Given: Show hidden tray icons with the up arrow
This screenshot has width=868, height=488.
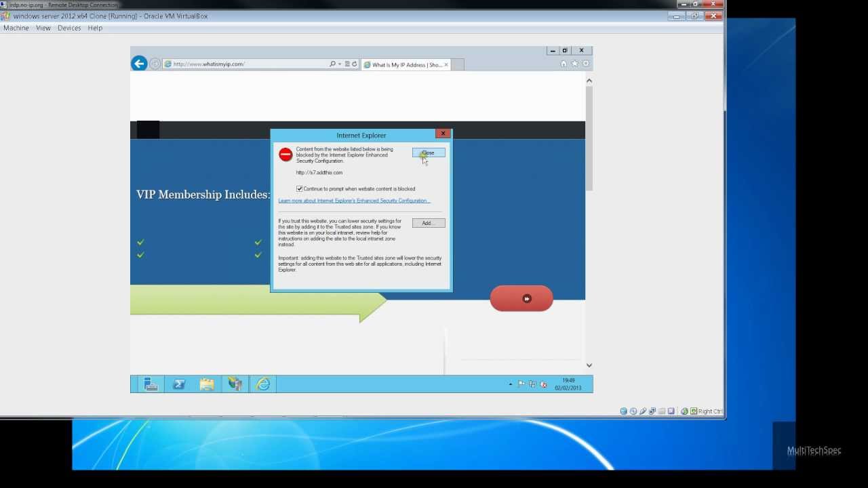Looking at the screenshot, I should [511, 384].
